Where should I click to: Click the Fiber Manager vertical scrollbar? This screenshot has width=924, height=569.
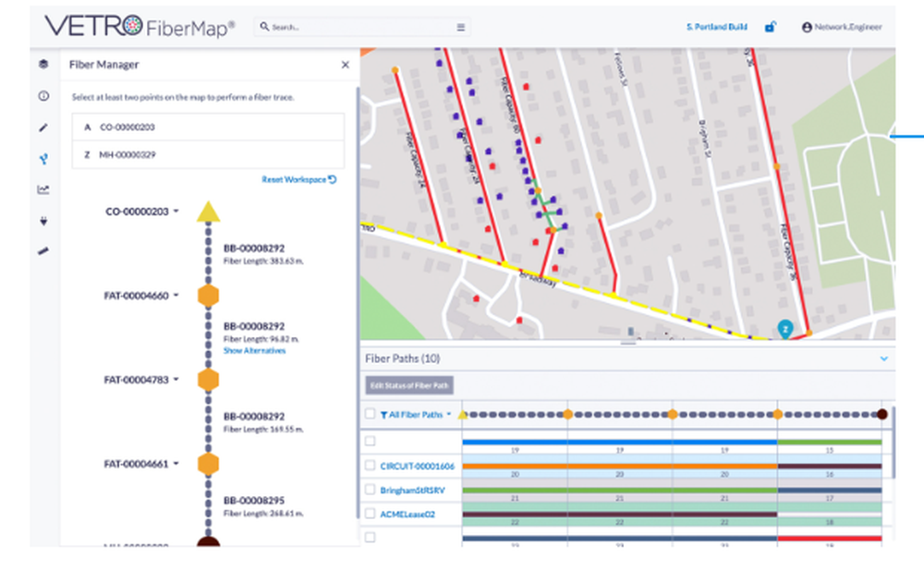click(357, 303)
